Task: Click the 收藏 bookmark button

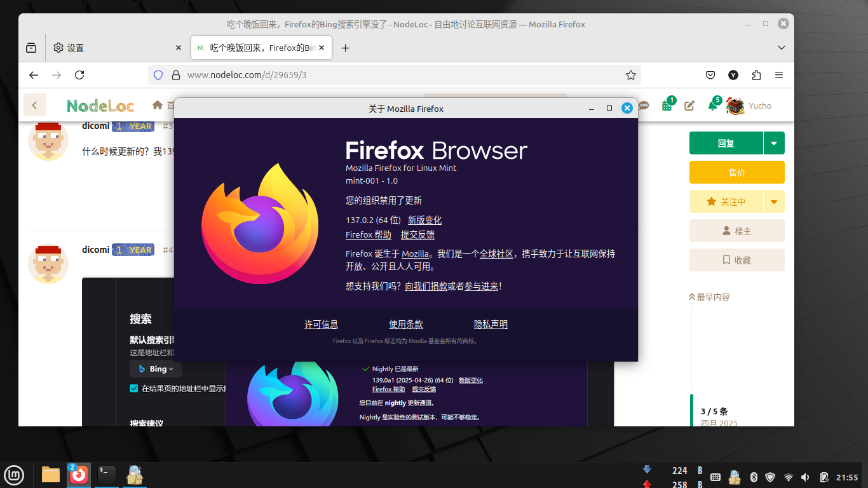Action: click(x=737, y=260)
